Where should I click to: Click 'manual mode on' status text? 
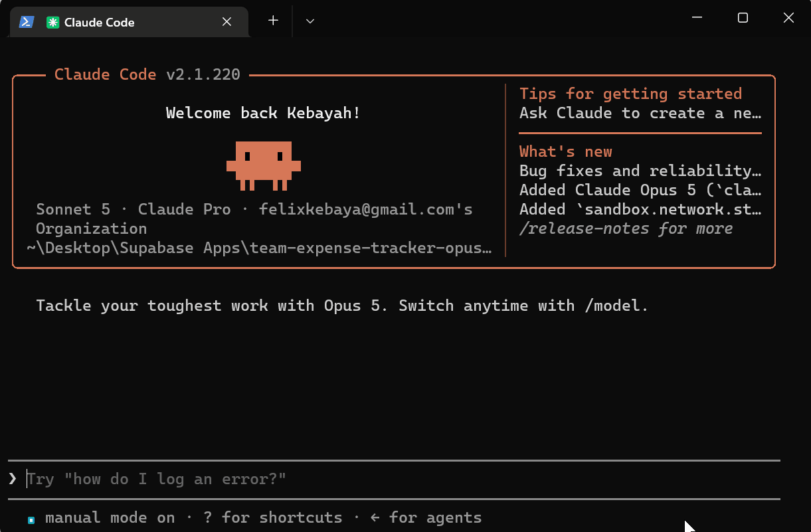pos(110,517)
